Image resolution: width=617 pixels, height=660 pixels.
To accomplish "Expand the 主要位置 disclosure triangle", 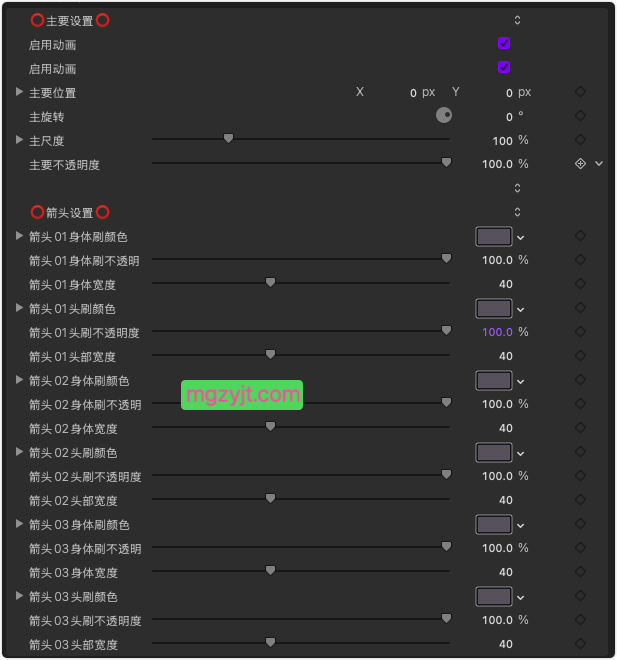I will tap(19, 92).
